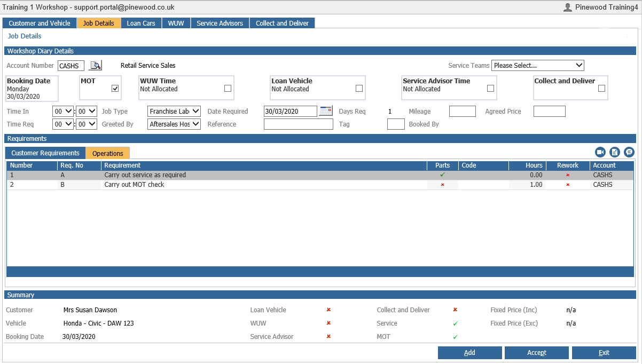The image size is (642, 364).
Task: Open the Customer Requirements tab
Action: coord(45,153)
